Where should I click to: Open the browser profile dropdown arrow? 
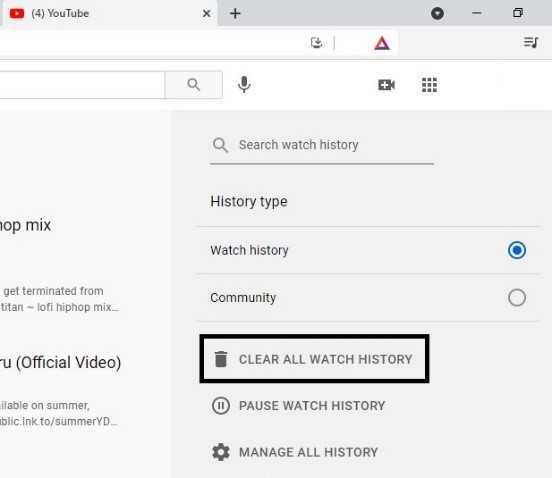[437, 13]
